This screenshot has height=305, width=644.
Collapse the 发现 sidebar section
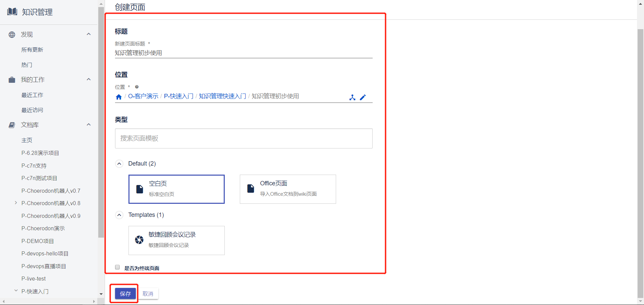[x=89, y=34]
